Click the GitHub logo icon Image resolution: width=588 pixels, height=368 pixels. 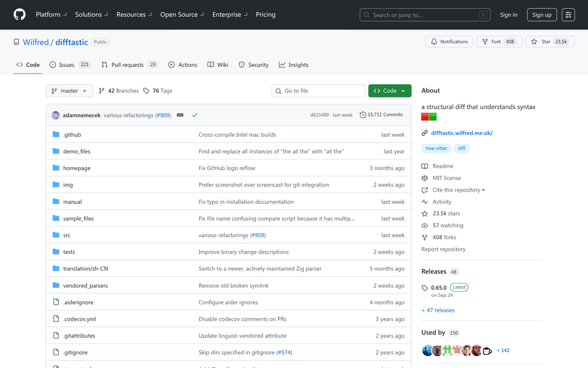[x=19, y=15]
